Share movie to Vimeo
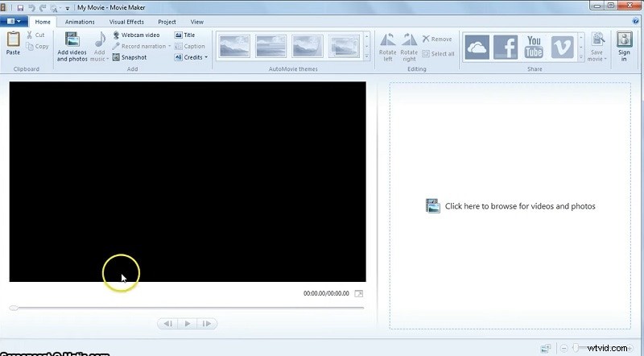The height and width of the screenshot is (356, 644). (562, 47)
